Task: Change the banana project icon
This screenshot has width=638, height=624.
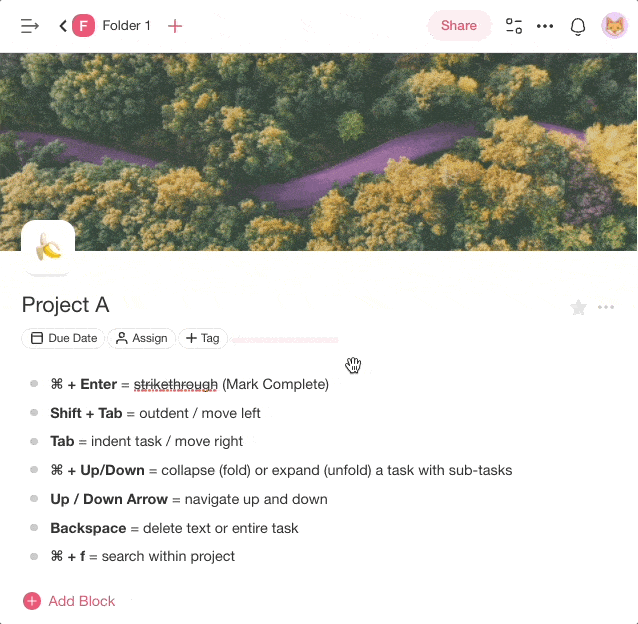Action: 48,247
